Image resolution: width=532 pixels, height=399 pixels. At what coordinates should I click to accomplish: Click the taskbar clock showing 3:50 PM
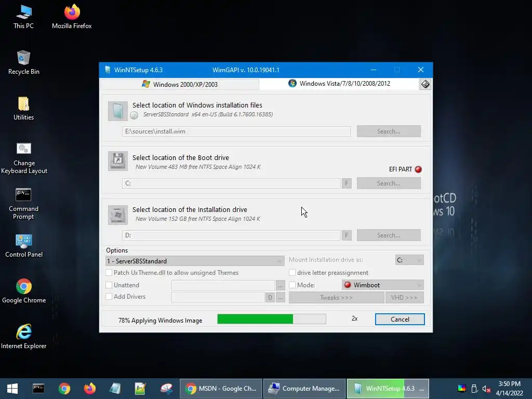[509, 389]
